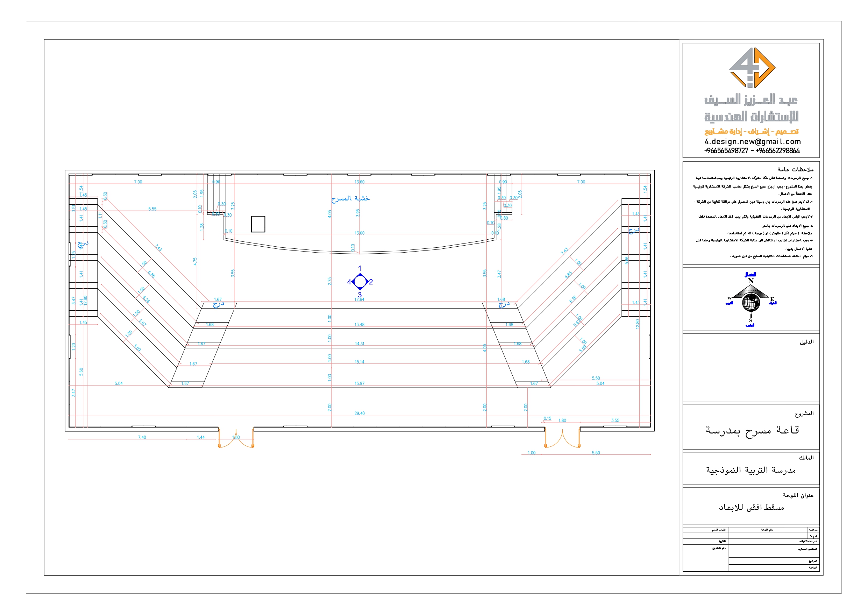The image size is (868, 614).
Task: Click the 'عنوان اللوحة' sheet title heading
Action: [x=798, y=495]
